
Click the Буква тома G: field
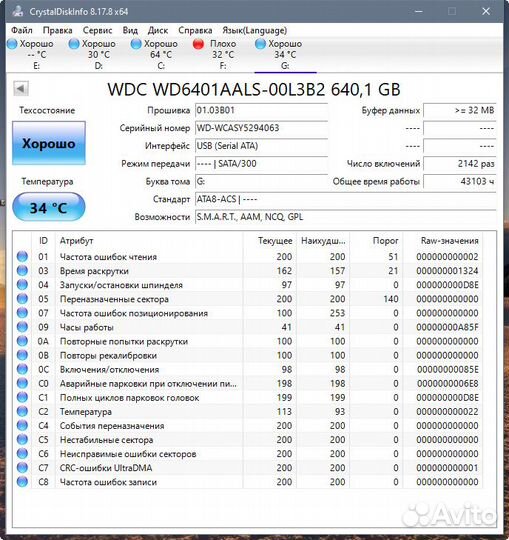[x=261, y=181]
